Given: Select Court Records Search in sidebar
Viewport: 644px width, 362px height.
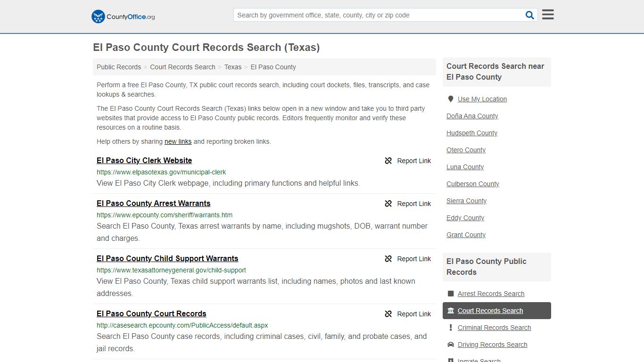Looking at the screenshot, I should (490, 311).
